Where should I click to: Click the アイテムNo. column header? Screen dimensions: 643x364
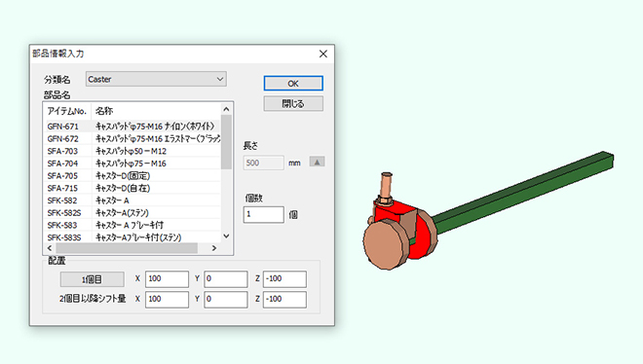coord(67,111)
